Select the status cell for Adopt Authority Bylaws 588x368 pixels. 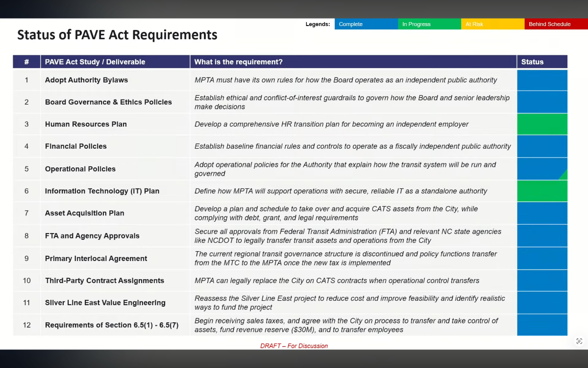click(x=542, y=80)
